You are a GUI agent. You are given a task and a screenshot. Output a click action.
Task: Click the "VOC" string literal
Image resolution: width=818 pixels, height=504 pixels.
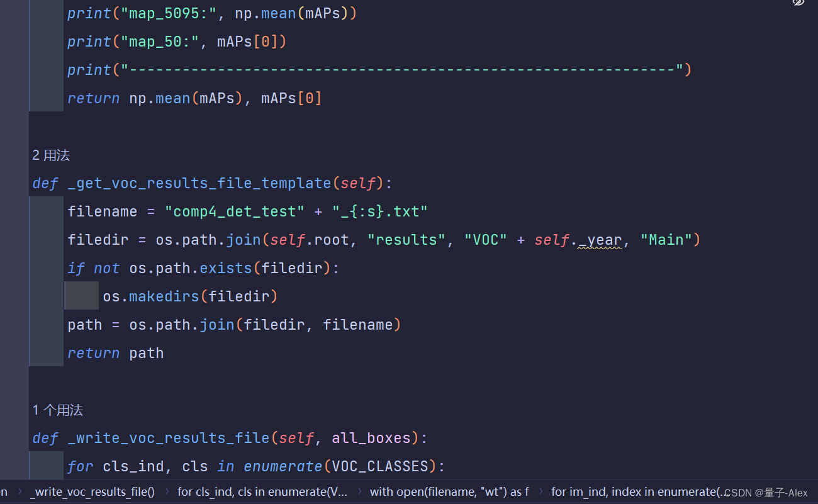(485, 240)
